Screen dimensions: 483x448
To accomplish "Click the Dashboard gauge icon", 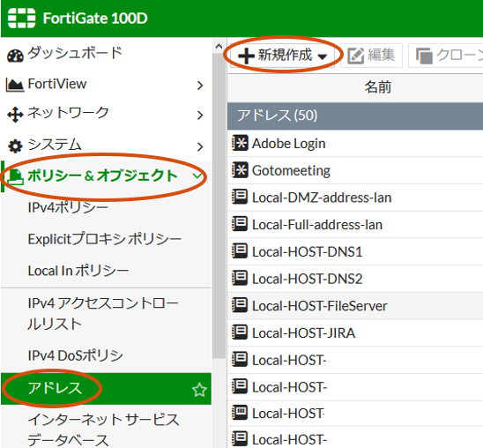I will tap(15, 56).
